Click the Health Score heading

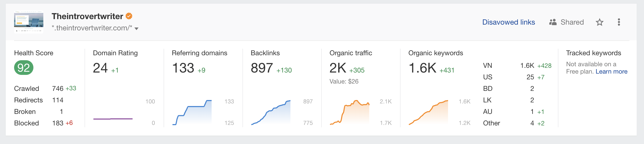click(34, 53)
